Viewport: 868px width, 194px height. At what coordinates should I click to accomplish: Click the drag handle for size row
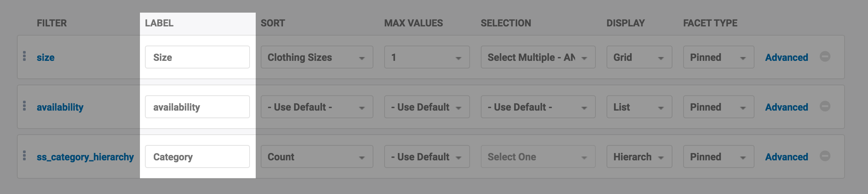[x=25, y=56]
